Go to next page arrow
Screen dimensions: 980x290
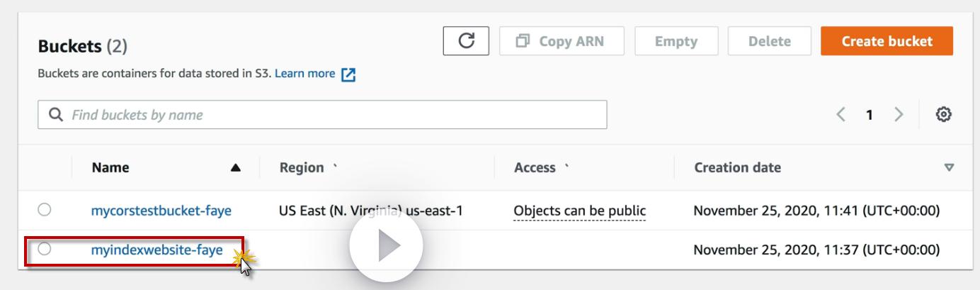click(898, 114)
